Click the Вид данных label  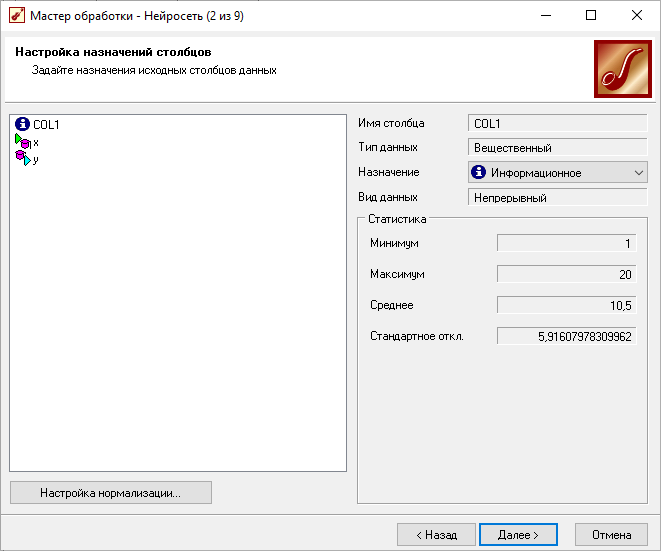pos(388,197)
